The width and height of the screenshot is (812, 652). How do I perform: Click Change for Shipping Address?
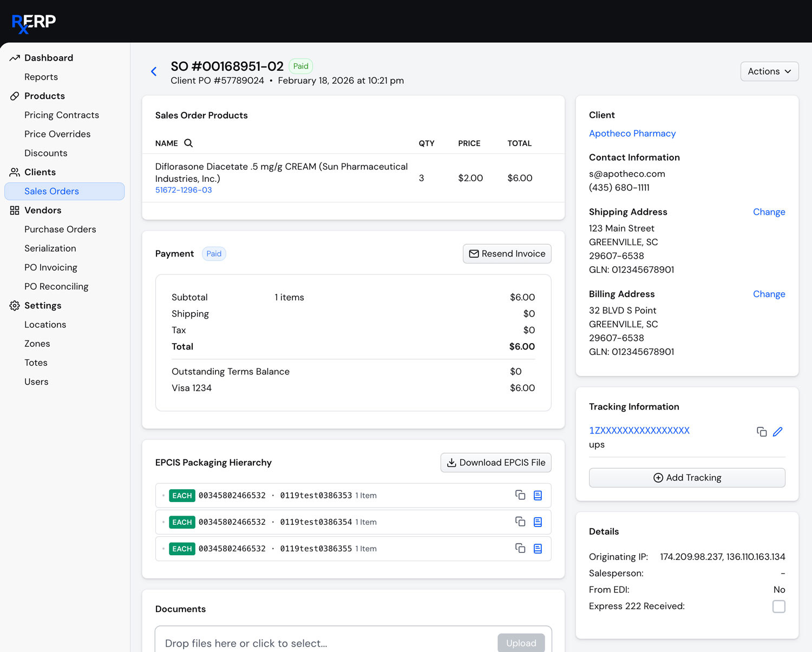769,212
